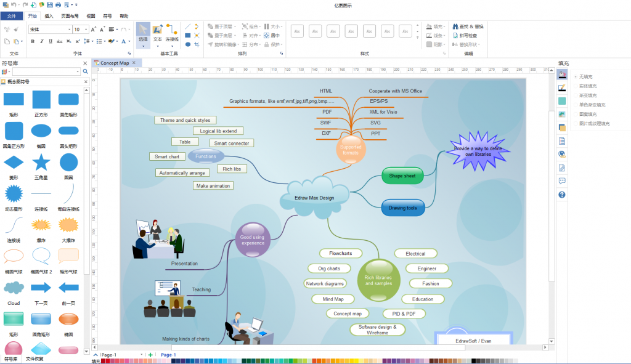Select the 图案填充 radio option

576,114
